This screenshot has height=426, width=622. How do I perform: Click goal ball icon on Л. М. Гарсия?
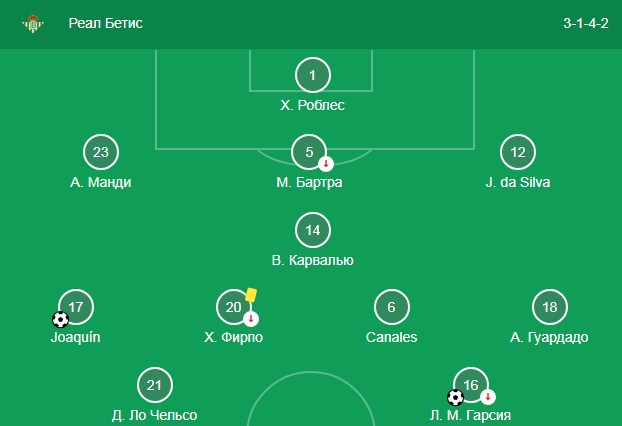[x=456, y=397]
